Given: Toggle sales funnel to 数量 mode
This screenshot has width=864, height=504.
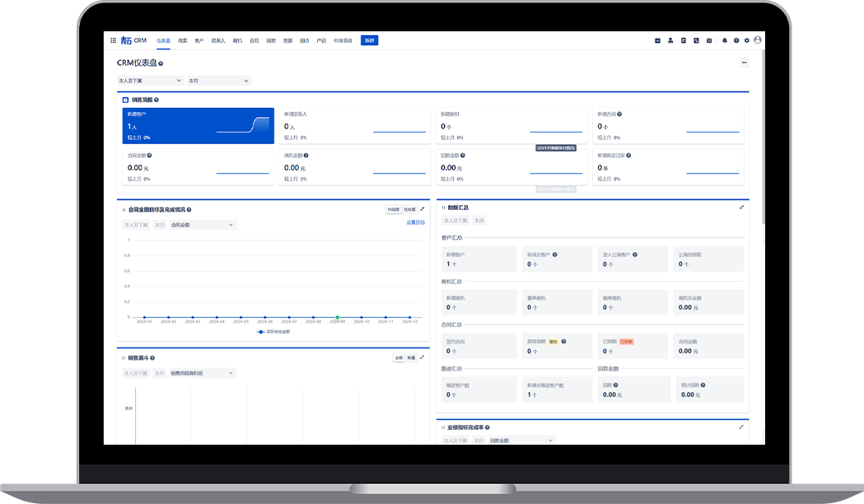Looking at the screenshot, I should click(x=411, y=358).
